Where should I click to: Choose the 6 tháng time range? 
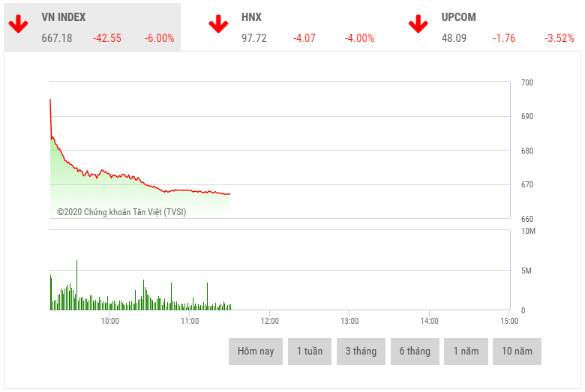pyautogui.click(x=415, y=351)
